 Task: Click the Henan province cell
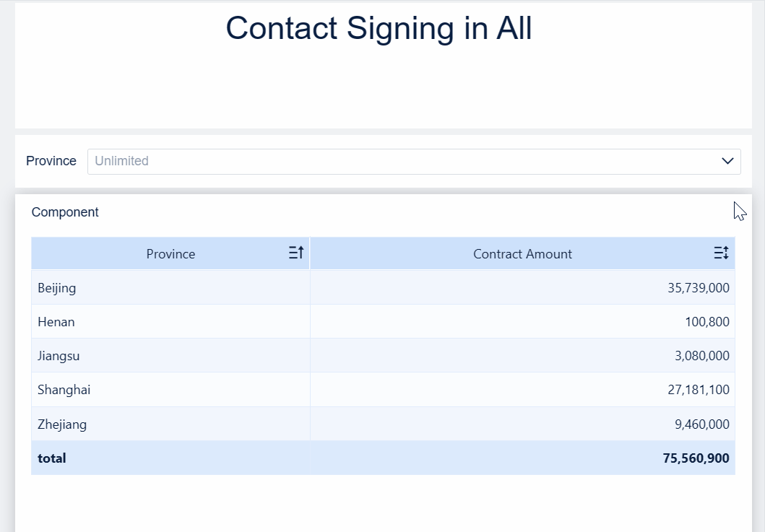click(56, 322)
